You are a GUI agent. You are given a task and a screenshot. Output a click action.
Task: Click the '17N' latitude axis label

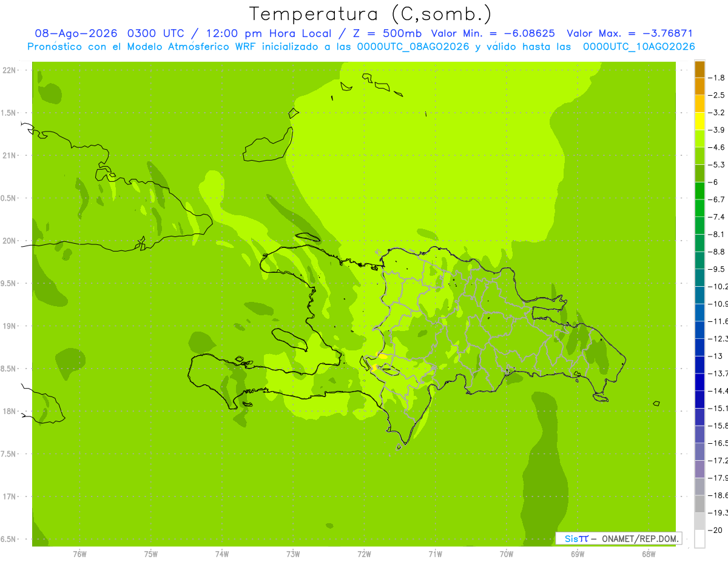8,497
